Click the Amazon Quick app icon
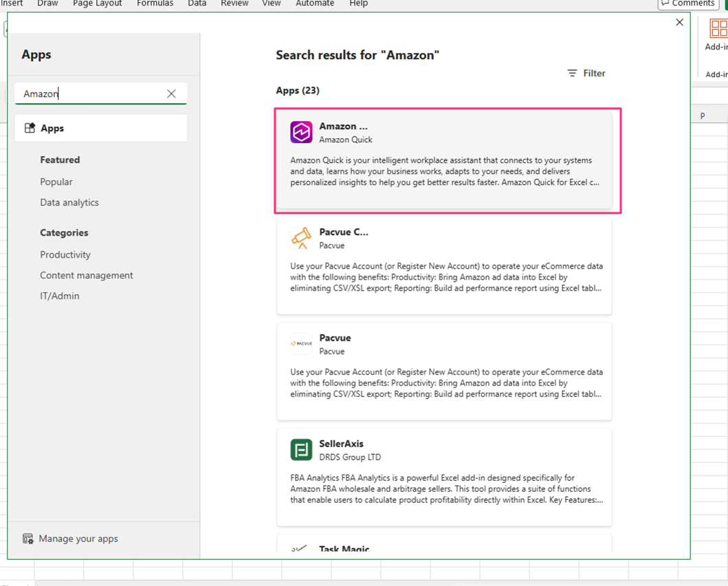Viewport: 728px width, 586px height. pyautogui.click(x=301, y=132)
